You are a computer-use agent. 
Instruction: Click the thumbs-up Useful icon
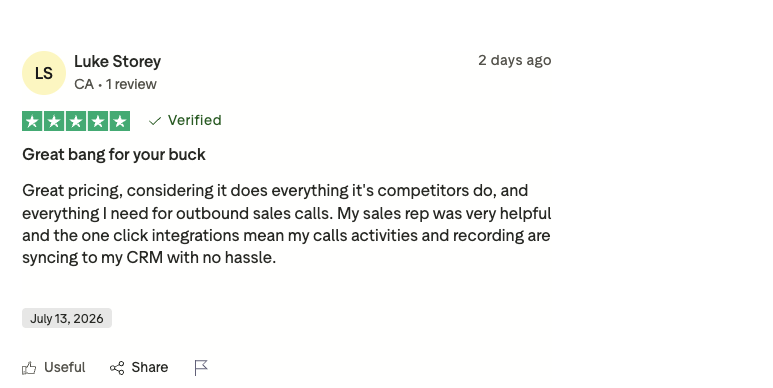click(x=29, y=368)
